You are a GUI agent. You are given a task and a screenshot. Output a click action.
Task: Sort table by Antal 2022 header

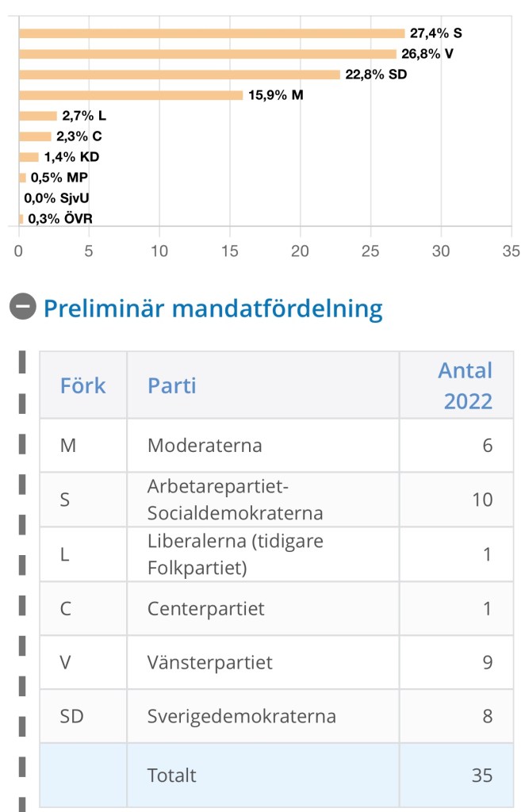tap(466, 386)
